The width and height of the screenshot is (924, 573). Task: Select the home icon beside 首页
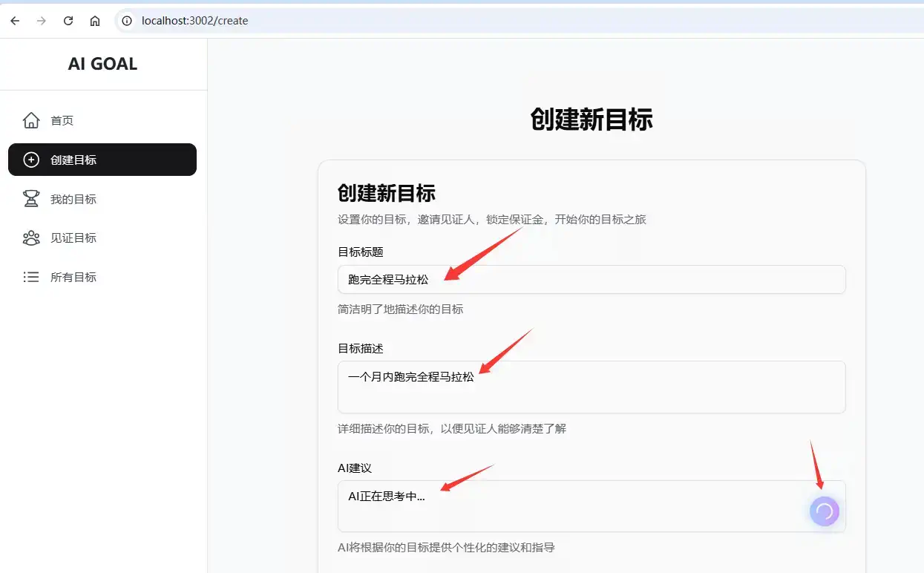(30, 119)
